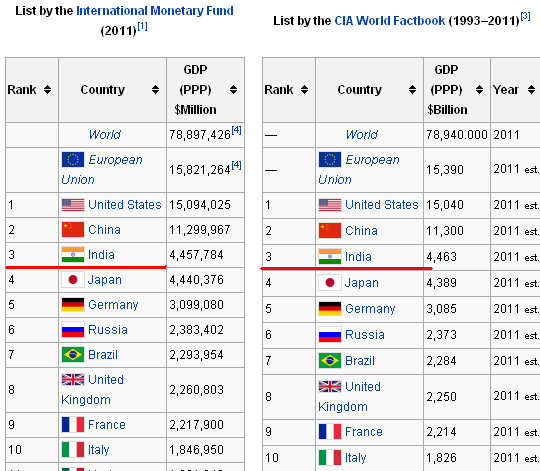The image size is (540, 471).
Task: Click European Union flag in CIA table
Action: pyautogui.click(x=330, y=160)
